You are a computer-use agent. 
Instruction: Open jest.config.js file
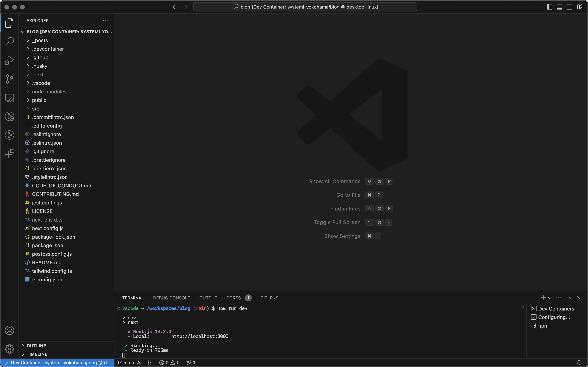[x=66, y=203]
